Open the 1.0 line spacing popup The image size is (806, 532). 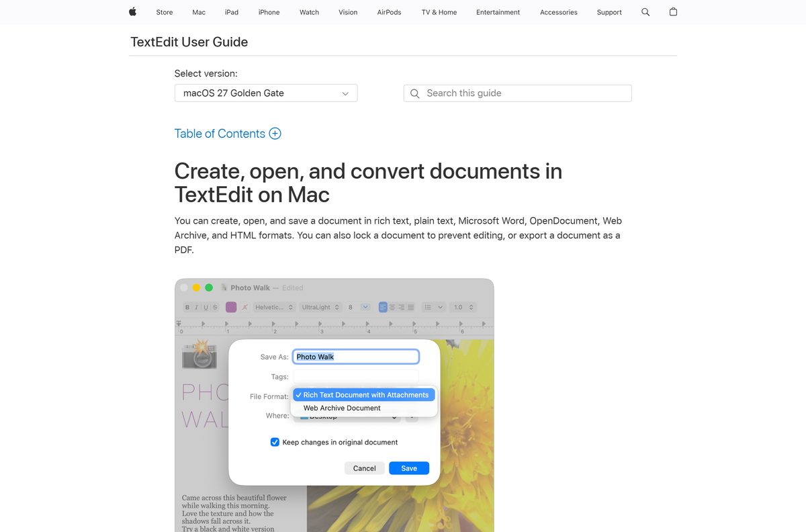point(463,307)
